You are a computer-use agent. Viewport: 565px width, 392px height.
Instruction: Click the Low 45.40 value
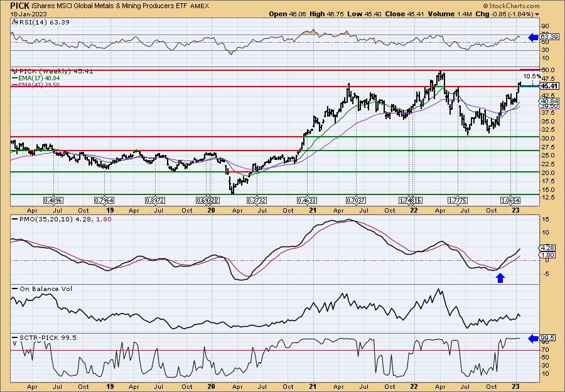363,14
